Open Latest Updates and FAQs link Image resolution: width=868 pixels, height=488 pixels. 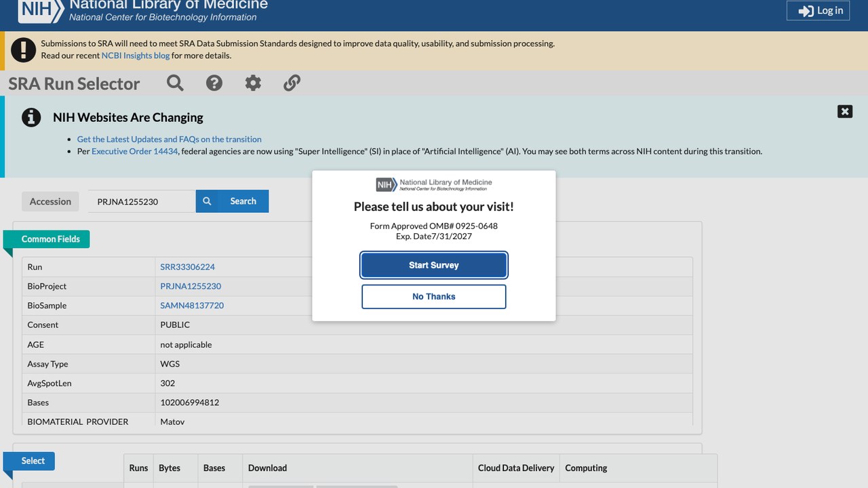point(169,139)
